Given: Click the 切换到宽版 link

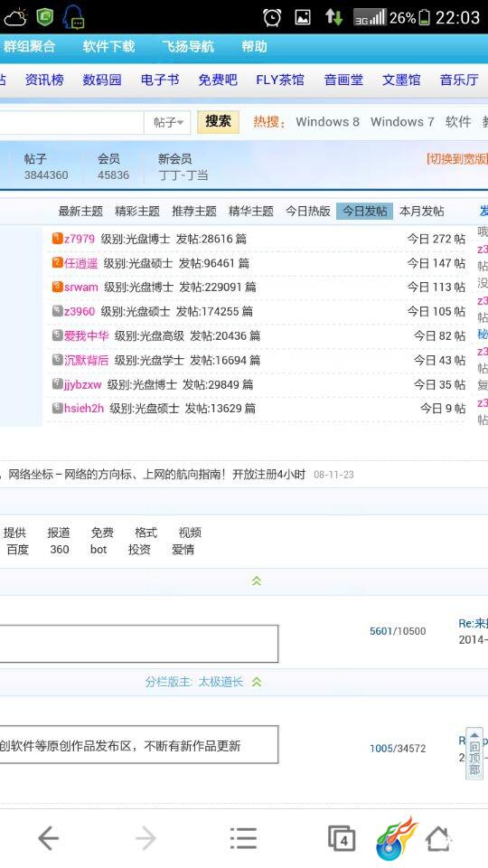Looking at the screenshot, I should click(x=457, y=159).
